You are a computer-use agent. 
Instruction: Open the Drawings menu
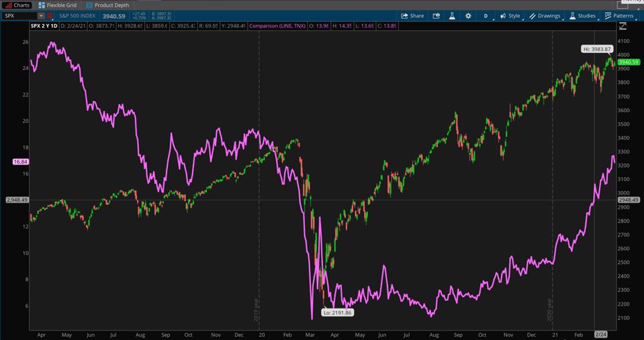pyautogui.click(x=545, y=15)
